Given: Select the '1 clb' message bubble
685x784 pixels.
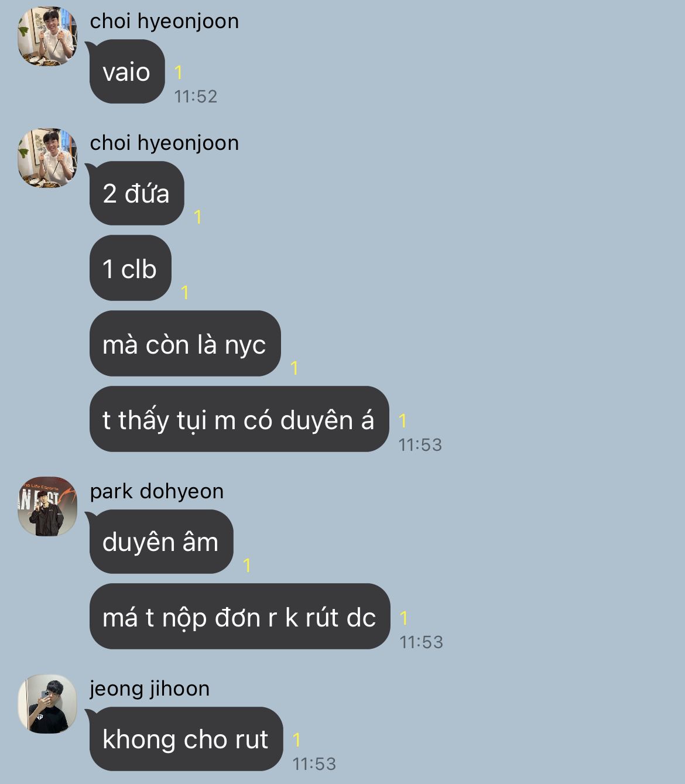Looking at the screenshot, I should coord(130,268).
